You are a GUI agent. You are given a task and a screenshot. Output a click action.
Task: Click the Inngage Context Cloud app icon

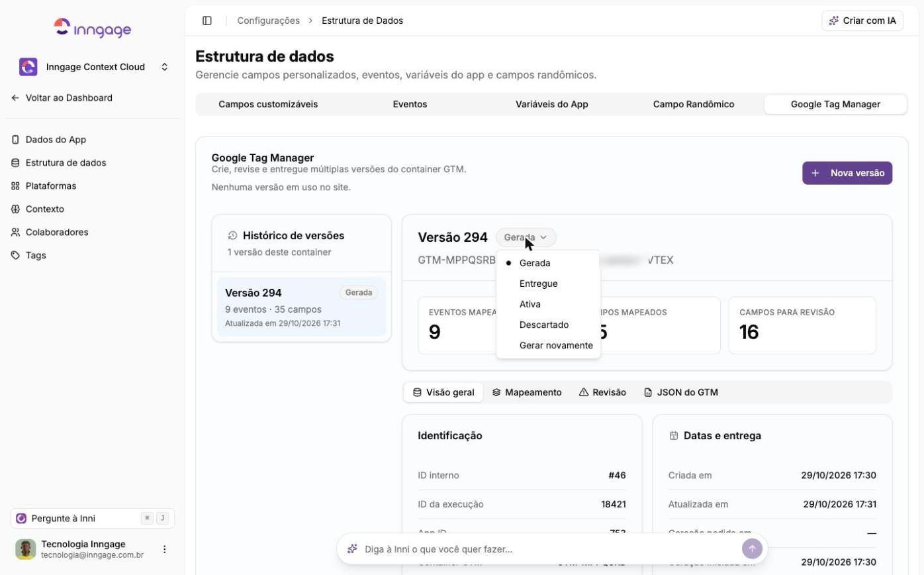tap(28, 67)
